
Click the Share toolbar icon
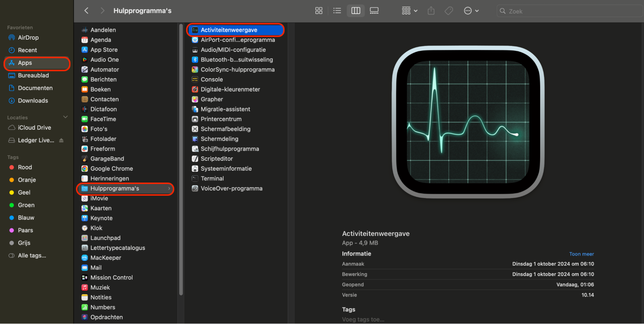(x=431, y=11)
